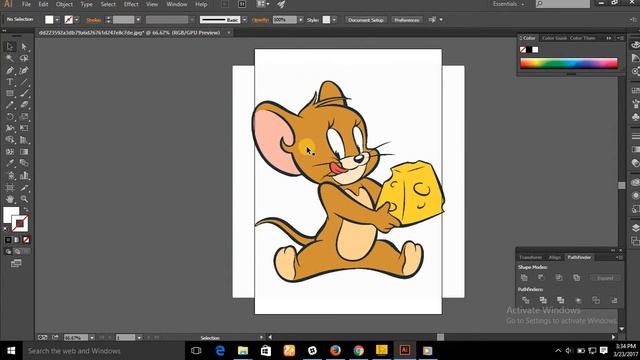Select the Hand tool
This screenshot has width=640, height=360.
(10, 199)
